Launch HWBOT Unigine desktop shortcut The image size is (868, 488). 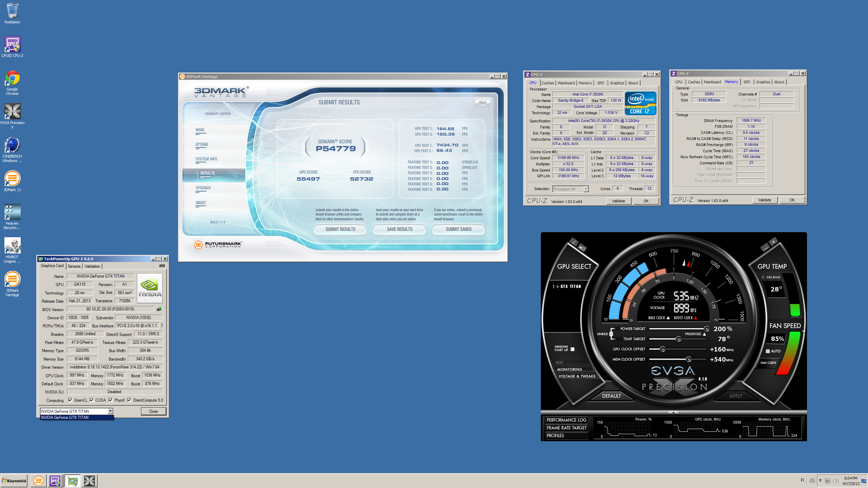(12, 250)
